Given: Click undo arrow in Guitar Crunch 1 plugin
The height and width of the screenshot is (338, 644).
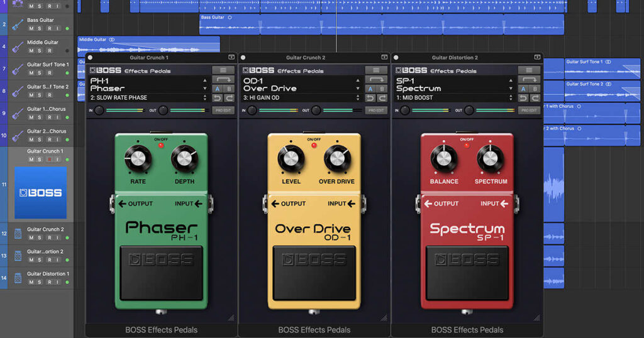Looking at the screenshot, I should (218, 97).
